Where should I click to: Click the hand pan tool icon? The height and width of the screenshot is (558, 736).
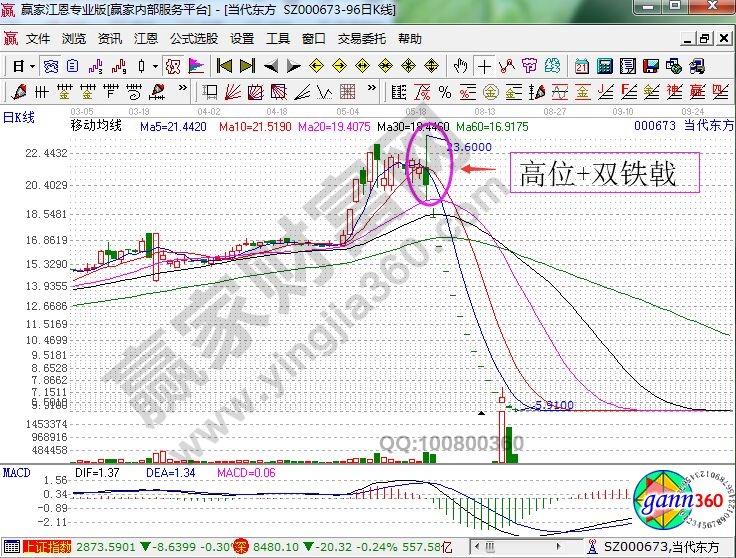[x=460, y=67]
